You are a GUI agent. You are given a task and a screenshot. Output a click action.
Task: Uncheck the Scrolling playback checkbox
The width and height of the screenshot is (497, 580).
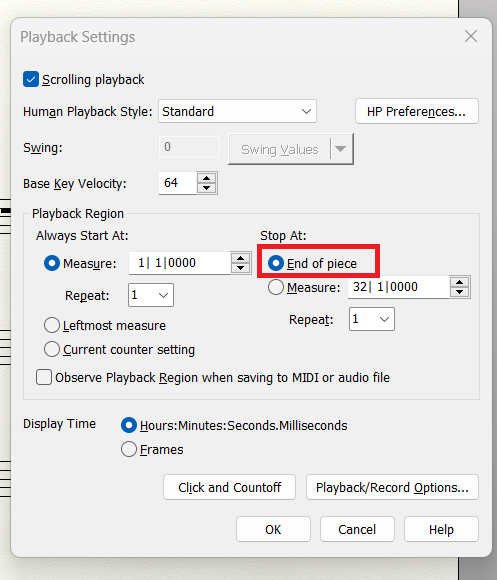pos(31,80)
